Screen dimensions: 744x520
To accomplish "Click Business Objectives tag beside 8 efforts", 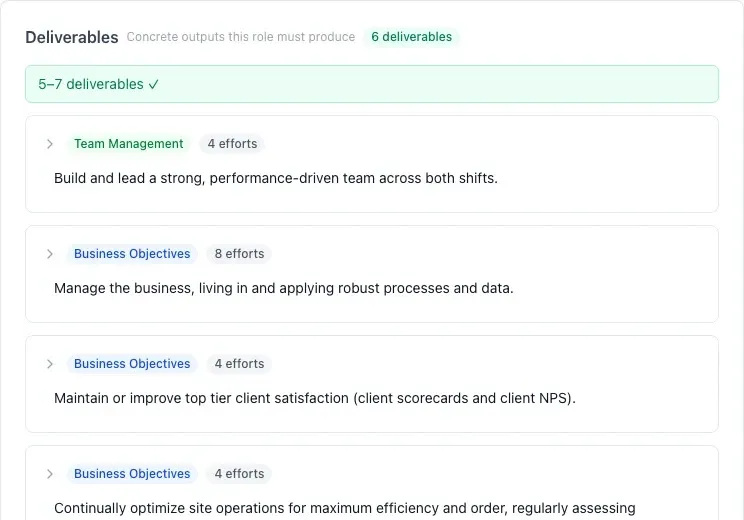I will click(x=132, y=254).
